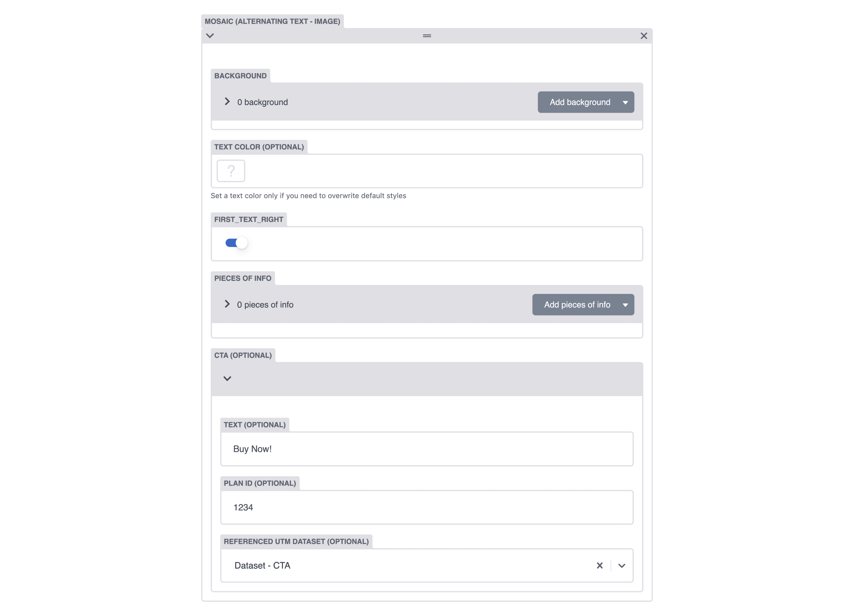
Task: Collapse the Mosaic block with the top chevron
Action: [x=210, y=36]
